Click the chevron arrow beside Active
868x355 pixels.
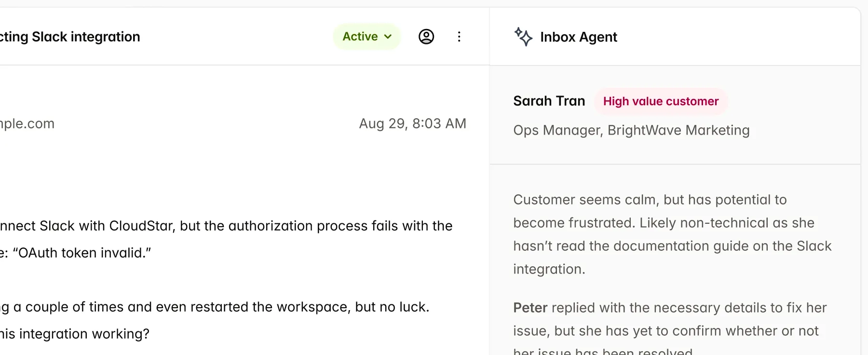pos(388,37)
